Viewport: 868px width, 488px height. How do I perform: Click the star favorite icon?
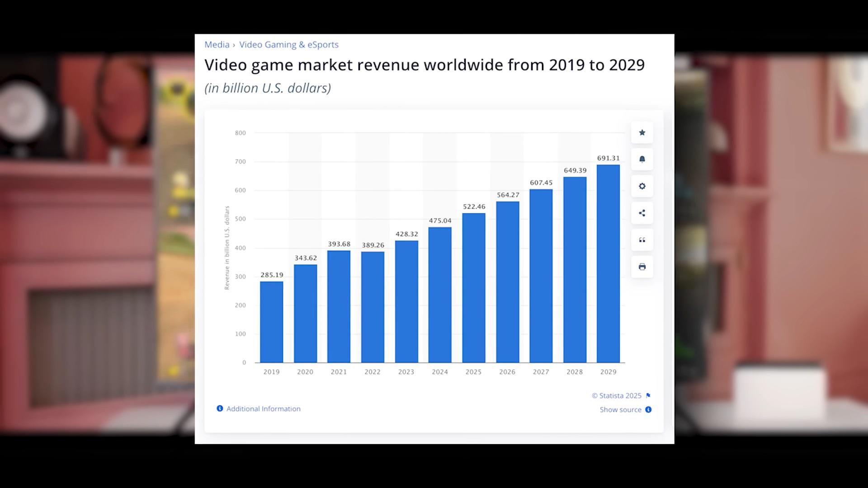tap(642, 132)
